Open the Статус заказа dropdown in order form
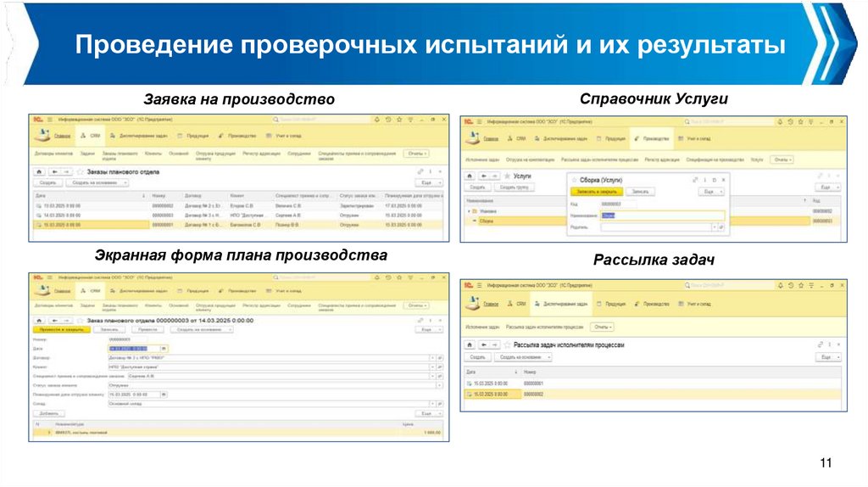 (440, 385)
